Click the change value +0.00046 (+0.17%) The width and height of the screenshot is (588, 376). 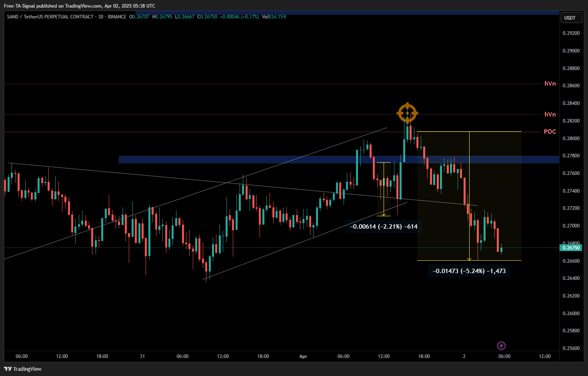[239, 17]
